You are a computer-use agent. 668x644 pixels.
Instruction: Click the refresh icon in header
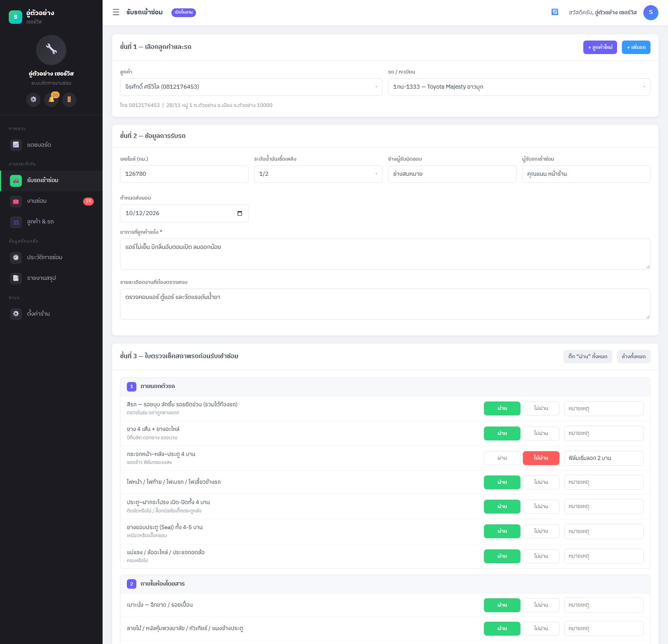555,12
